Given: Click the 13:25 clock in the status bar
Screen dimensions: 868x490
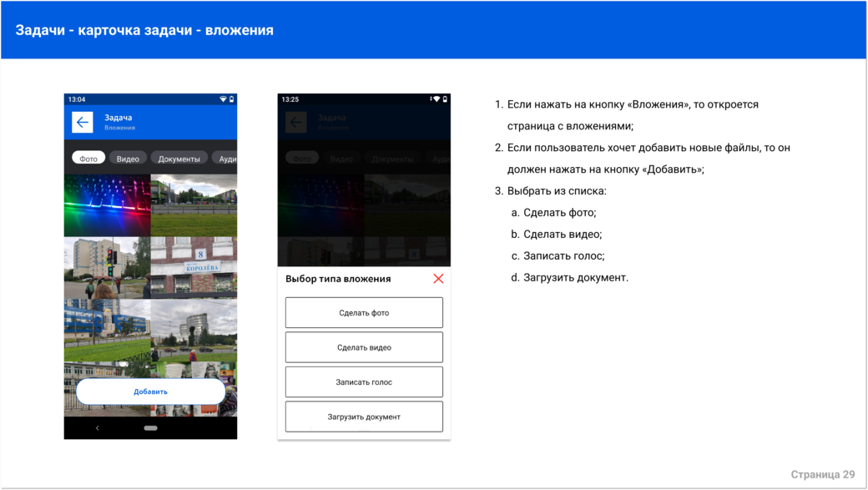Looking at the screenshot, I should pos(290,99).
